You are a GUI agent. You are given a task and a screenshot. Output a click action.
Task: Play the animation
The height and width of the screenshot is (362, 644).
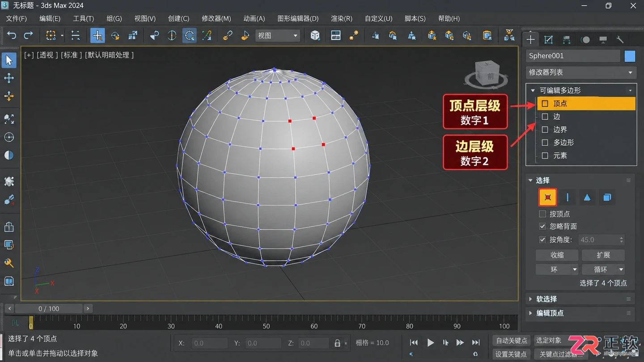tap(430, 343)
